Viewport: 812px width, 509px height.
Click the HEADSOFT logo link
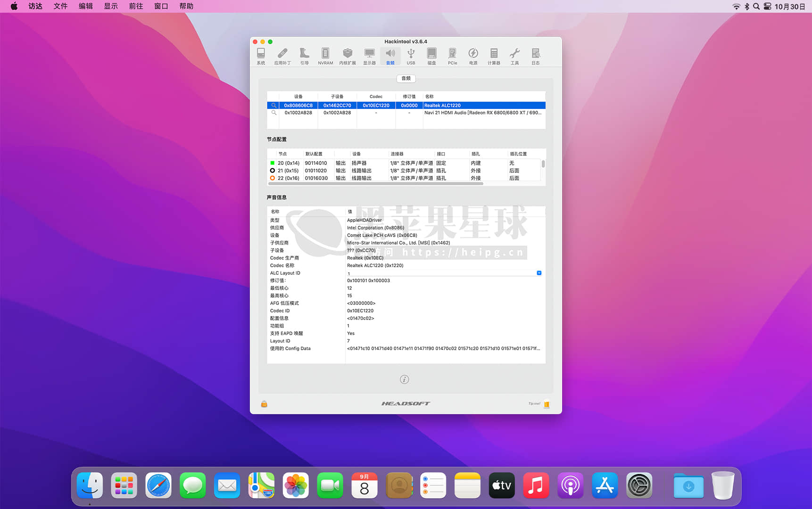click(406, 403)
